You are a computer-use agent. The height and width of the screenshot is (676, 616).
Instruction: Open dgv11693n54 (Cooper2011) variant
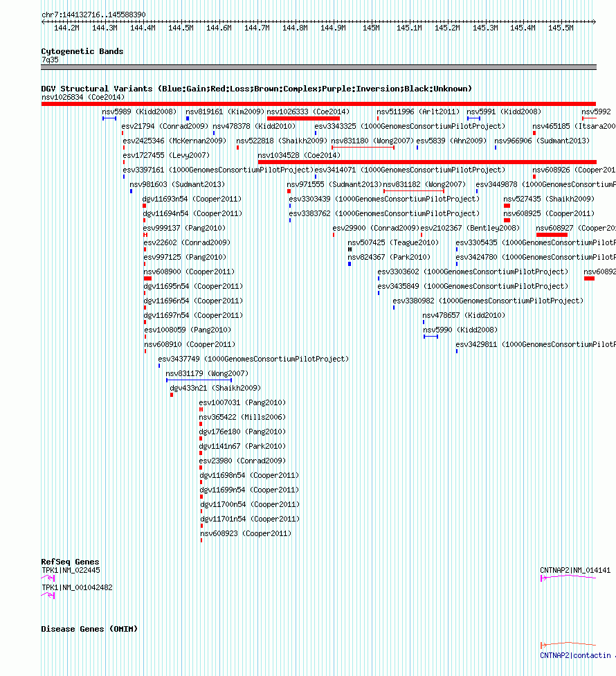[x=192, y=199]
